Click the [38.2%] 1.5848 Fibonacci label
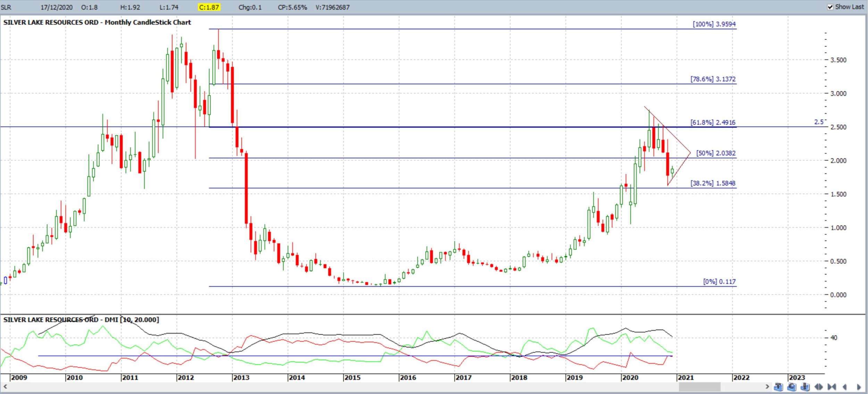 (713, 183)
